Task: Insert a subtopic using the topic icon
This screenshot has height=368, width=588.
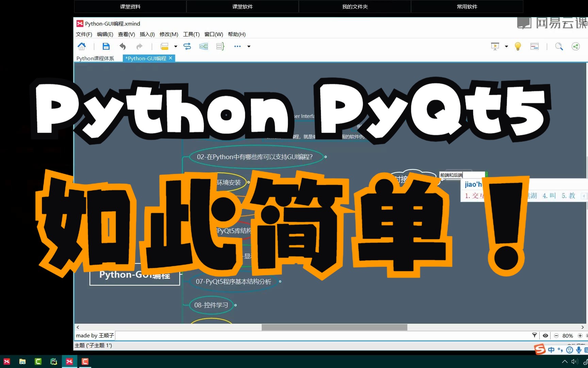Action: pyautogui.click(x=165, y=46)
